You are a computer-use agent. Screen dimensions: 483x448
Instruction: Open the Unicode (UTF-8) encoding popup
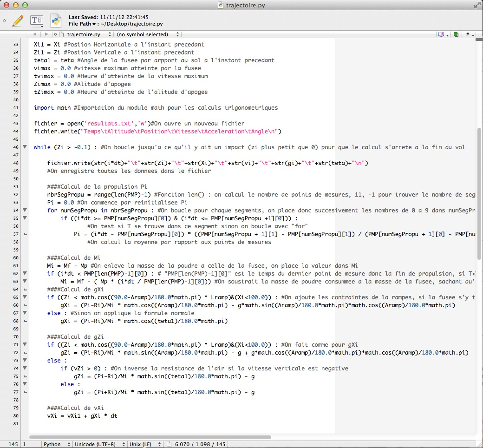100,444
